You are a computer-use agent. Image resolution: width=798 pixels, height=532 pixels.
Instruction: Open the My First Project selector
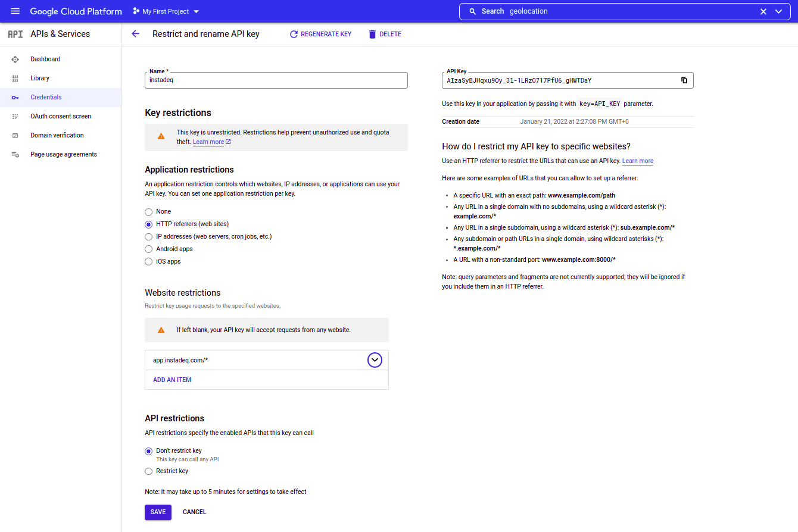point(166,11)
